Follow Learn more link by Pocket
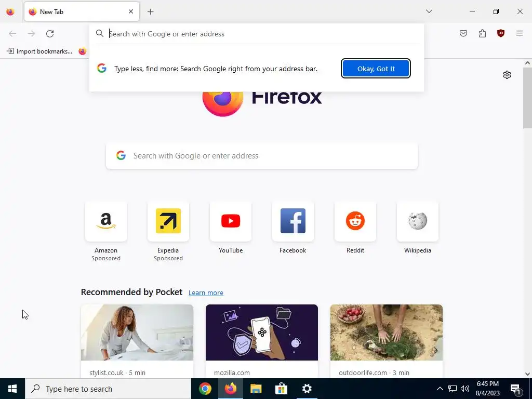Viewport: 532px width, 399px height. 206,293
